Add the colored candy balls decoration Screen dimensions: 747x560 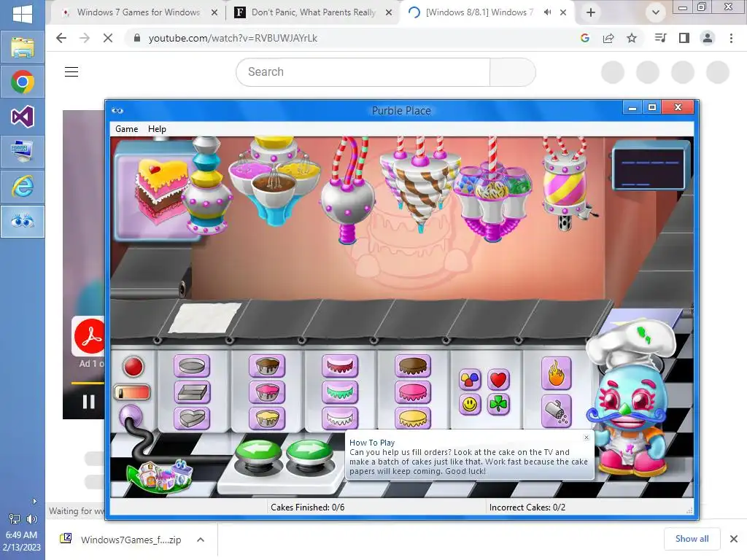click(470, 379)
